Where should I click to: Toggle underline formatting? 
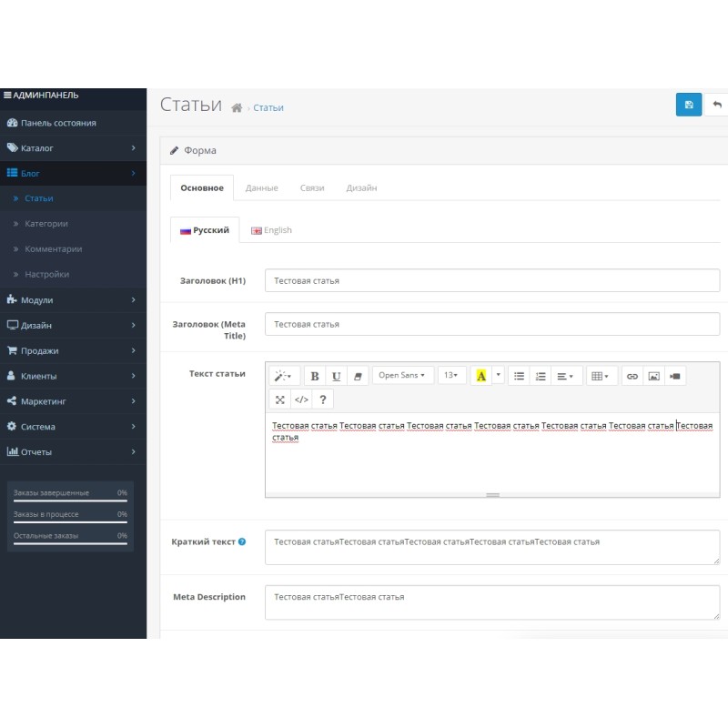point(335,375)
